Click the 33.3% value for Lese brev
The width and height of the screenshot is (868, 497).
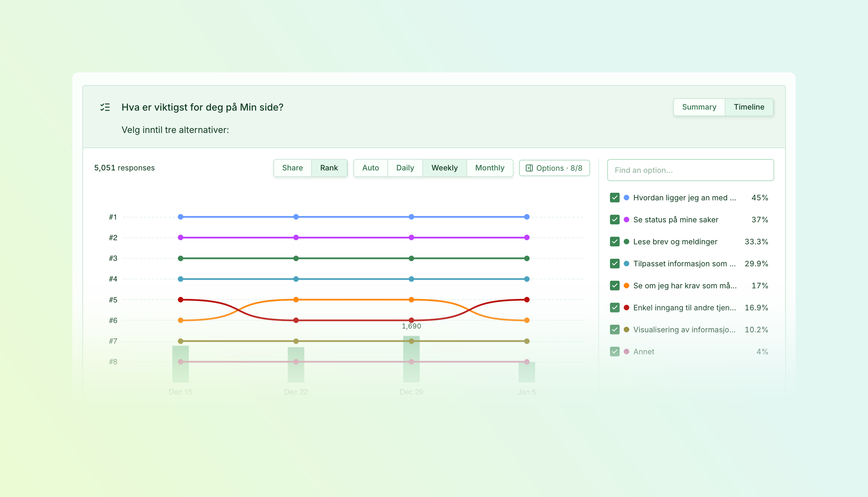[x=756, y=242]
